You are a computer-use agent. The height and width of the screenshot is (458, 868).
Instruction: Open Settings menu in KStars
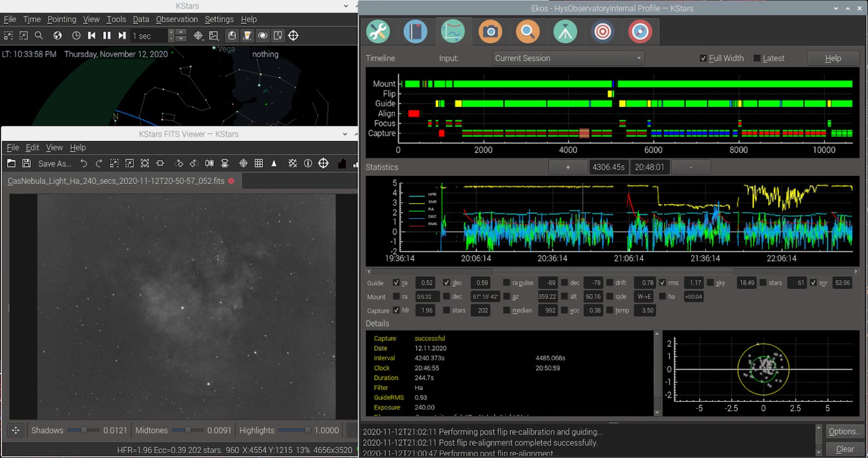tap(219, 19)
